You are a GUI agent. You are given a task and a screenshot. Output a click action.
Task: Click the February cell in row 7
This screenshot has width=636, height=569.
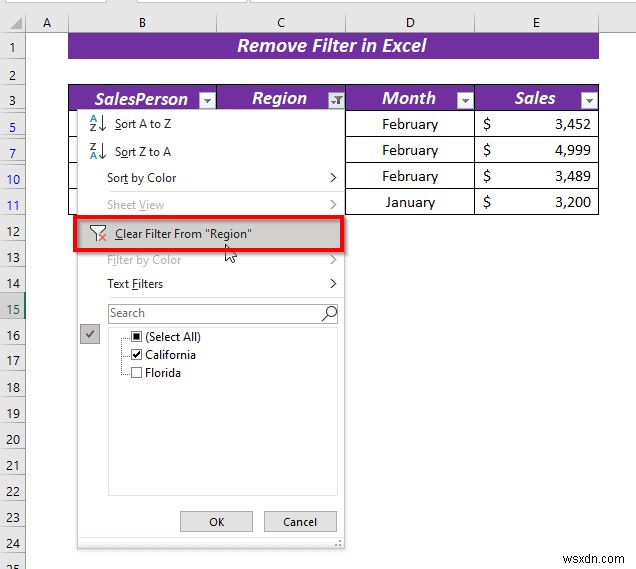click(x=410, y=150)
